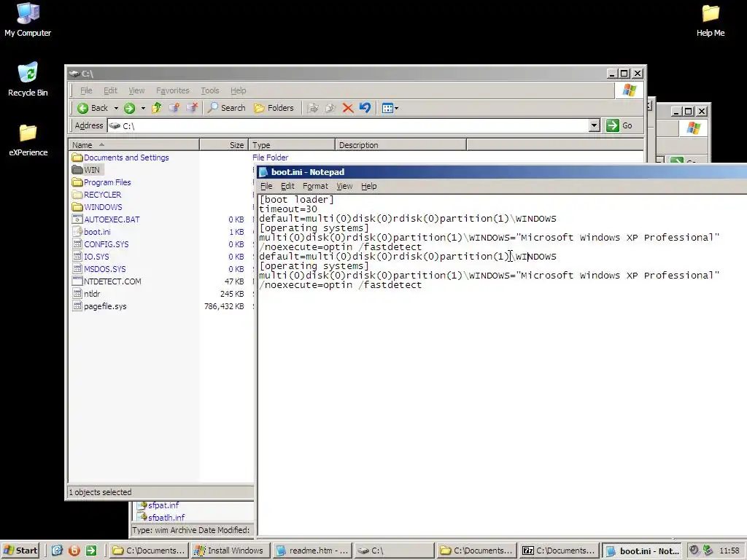This screenshot has height=560, width=747.
Task: Expand the Address bar dropdown
Action: (594, 125)
